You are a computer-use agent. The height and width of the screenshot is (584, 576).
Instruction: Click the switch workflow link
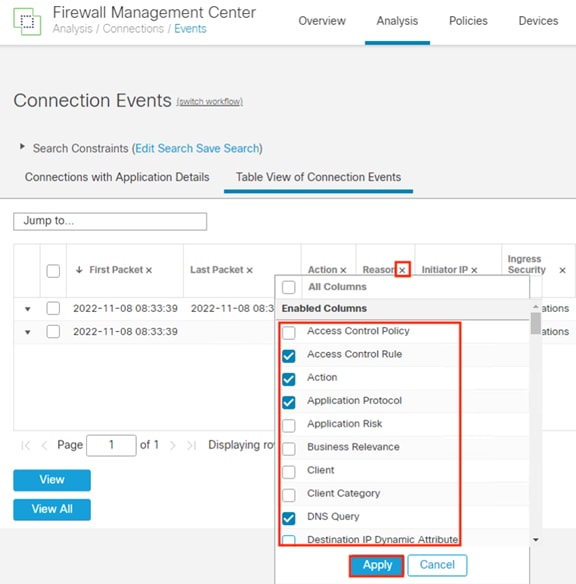click(x=210, y=101)
